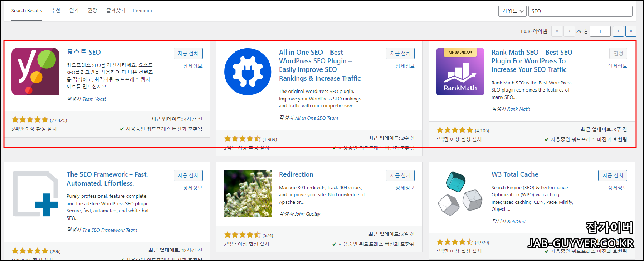
Task: Open 상세정보 for 요스트 SEO
Action: click(x=193, y=66)
